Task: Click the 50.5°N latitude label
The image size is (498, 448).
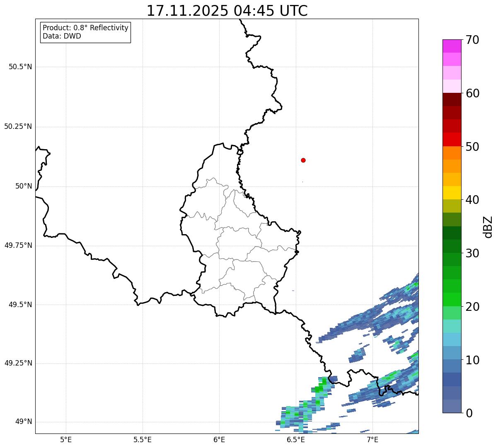Action: pyautogui.click(x=20, y=67)
